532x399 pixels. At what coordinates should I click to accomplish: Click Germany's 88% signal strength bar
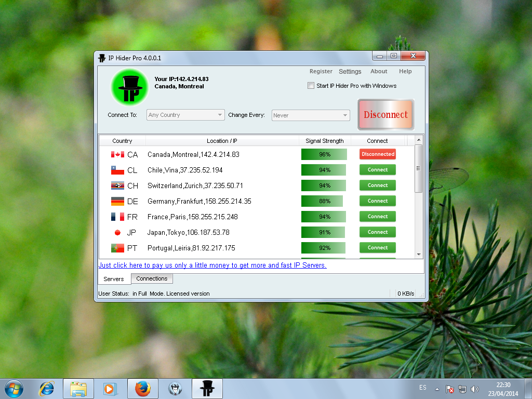pos(322,201)
